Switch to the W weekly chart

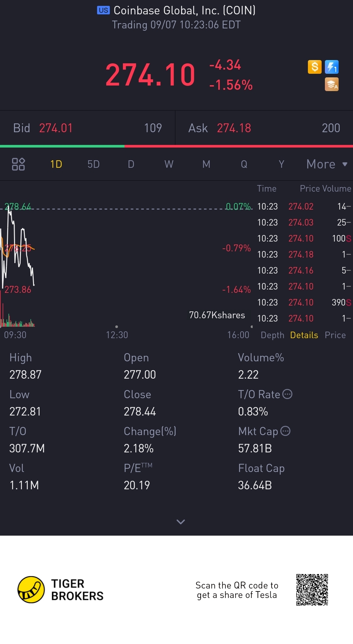[x=169, y=164]
